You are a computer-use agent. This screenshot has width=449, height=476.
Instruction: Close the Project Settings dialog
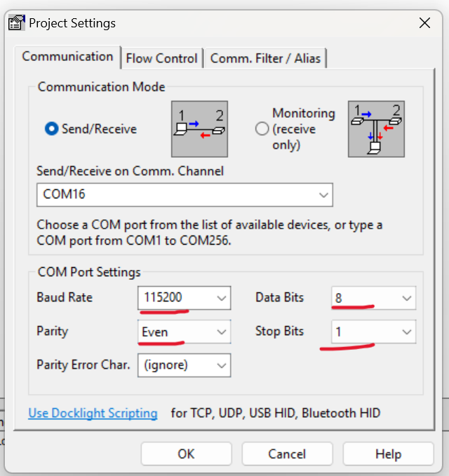click(424, 23)
